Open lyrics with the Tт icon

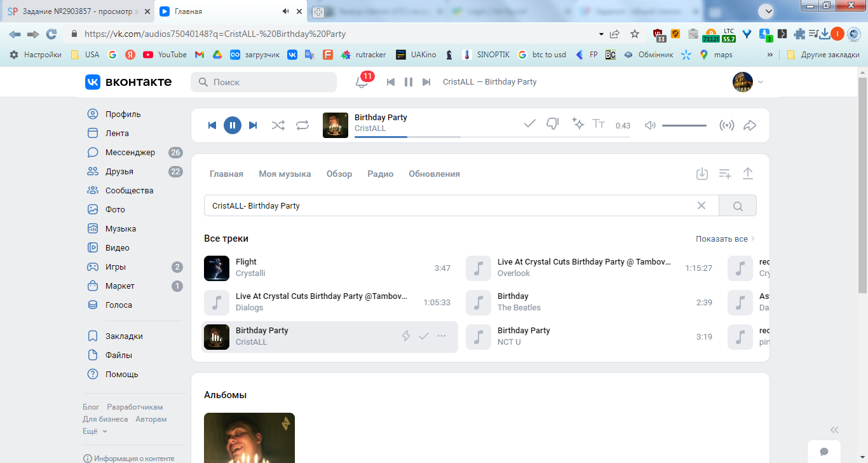click(599, 123)
